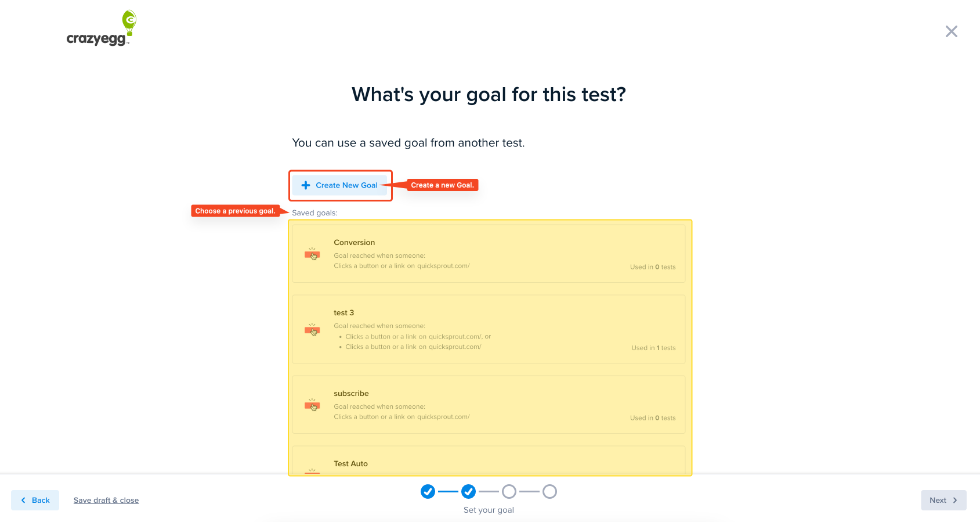Choose the Test Auto saved goal
The width and height of the screenshot is (980, 522).
tap(489, 460)
